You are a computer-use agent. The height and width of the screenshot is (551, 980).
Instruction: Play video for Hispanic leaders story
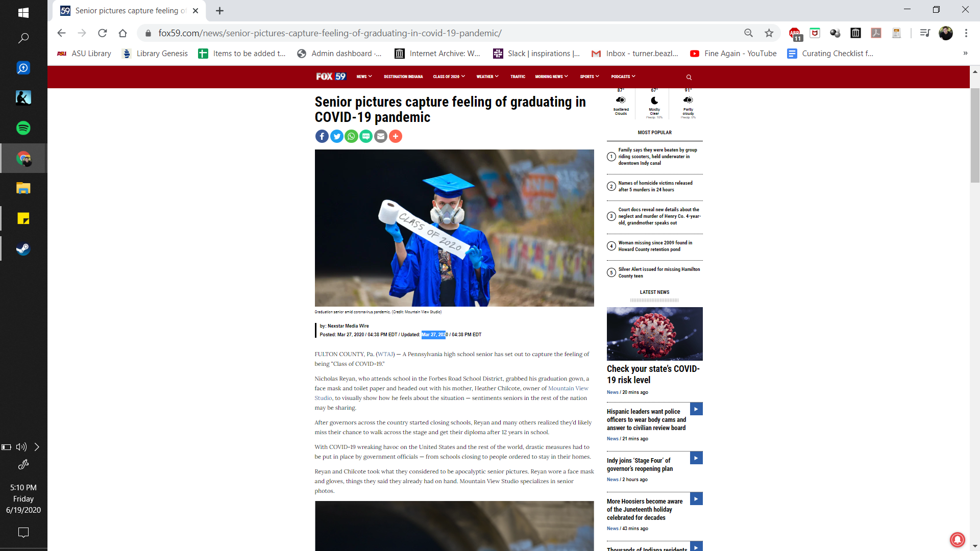click(696, 409)
